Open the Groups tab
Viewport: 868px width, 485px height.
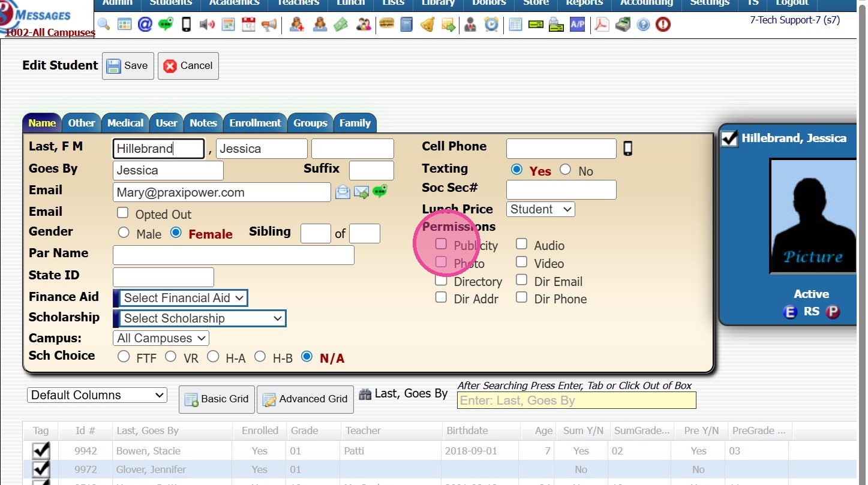[x=310, y=123]
